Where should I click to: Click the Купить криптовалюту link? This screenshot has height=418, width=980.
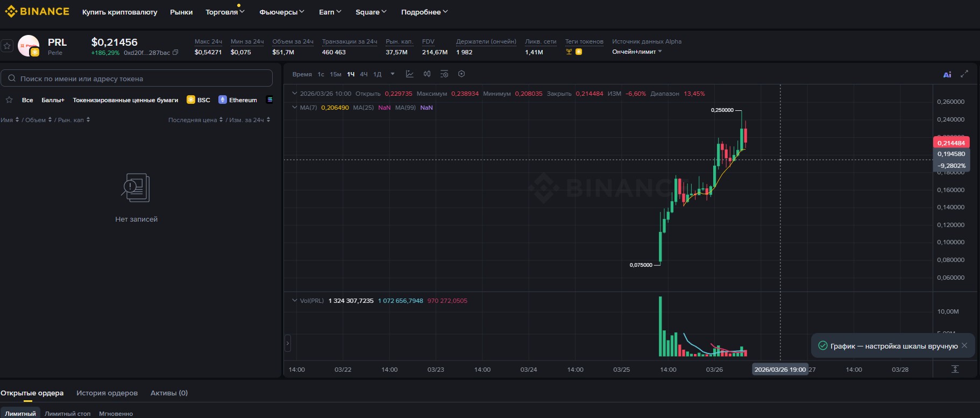[x=119, y=12]
